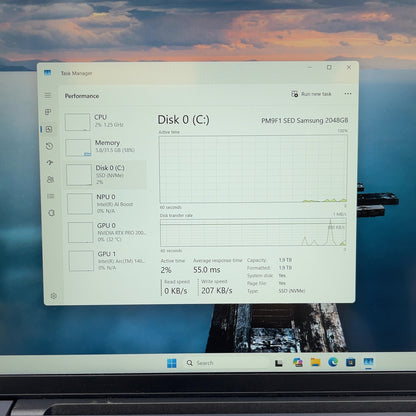Open the Services page icon

pos(51,213)
